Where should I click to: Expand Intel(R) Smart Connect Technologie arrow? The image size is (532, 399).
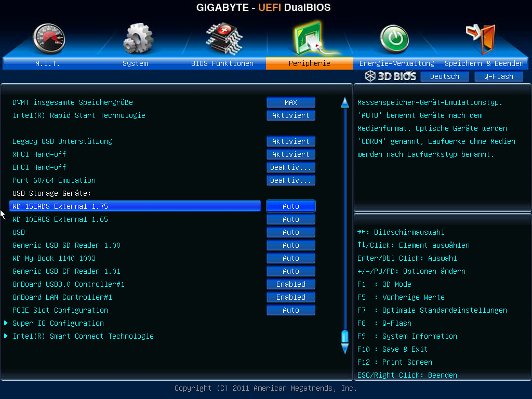tap(6, 336)
